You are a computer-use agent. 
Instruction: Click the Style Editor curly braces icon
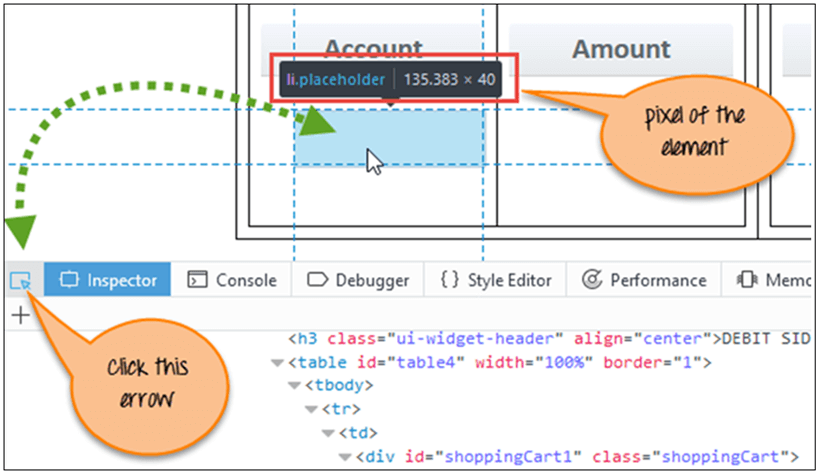449,280
